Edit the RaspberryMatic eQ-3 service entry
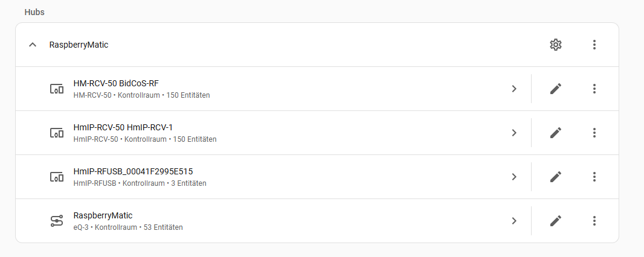The width and height of the screenshot is (644, 257). [556, 221]
